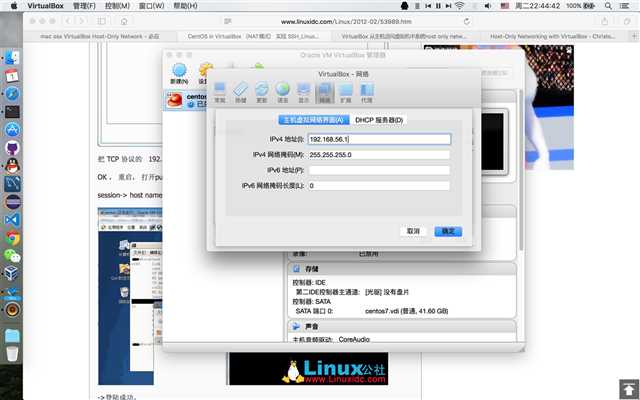Click the QQ penguin icon in menu bar
Image resolution: width=640 pixels, height=400 pixels.
[x=404, y=6]
